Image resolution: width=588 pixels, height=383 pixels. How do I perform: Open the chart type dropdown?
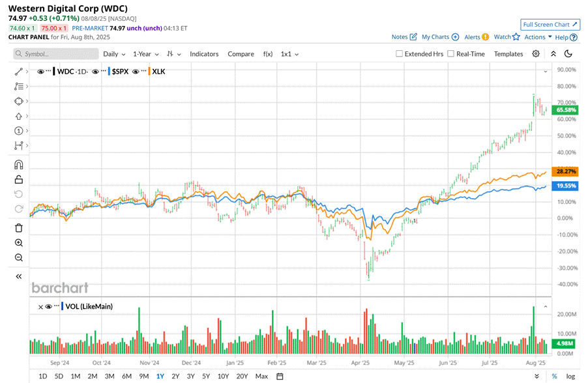[x=173, y=54]
